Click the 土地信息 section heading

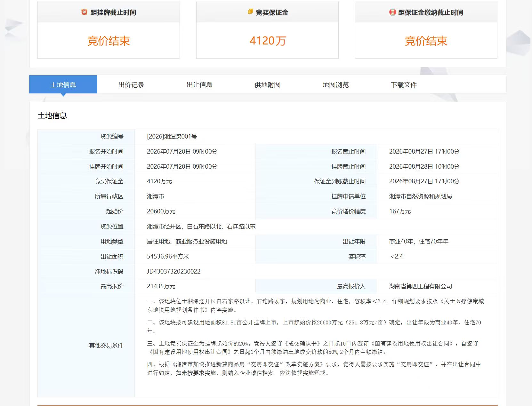(x=52, y=115)
